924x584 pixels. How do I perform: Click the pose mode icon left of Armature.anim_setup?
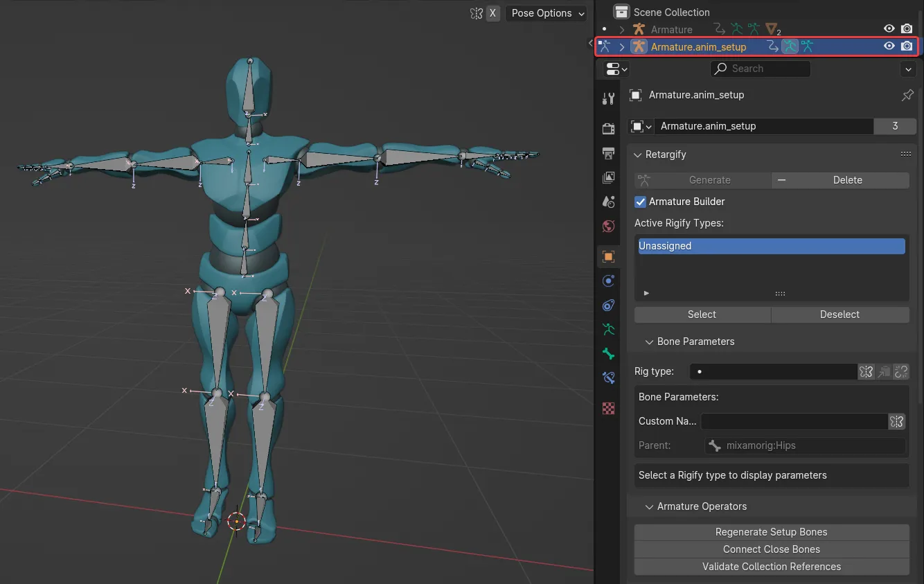pos(605,46)
